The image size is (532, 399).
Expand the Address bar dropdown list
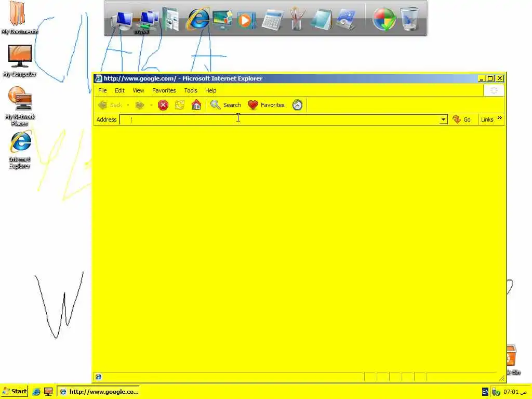(x=443, y=119)
